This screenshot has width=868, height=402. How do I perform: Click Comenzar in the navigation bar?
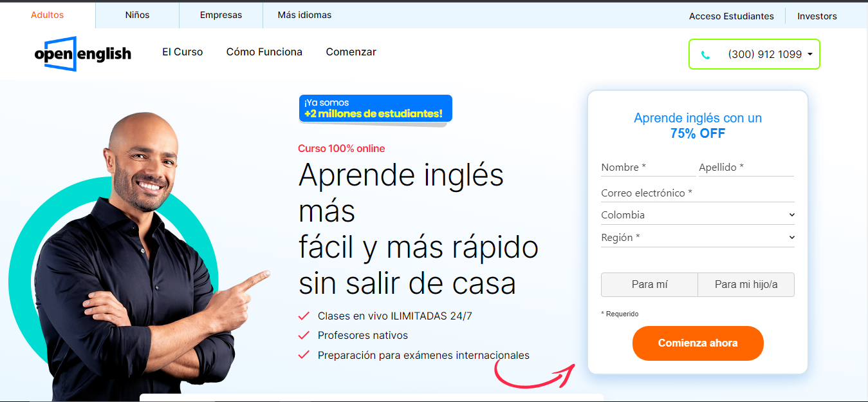pos(351,52)
